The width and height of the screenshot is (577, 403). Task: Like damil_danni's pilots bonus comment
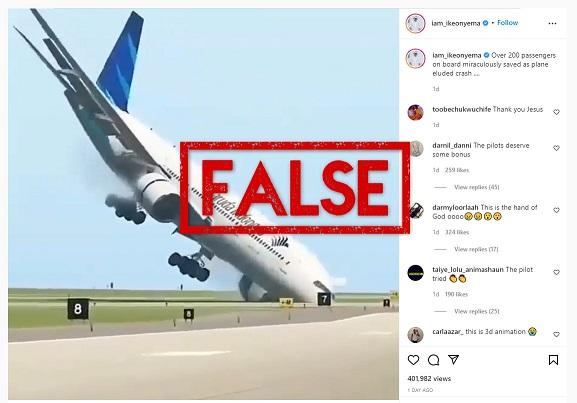click(x=556, y=148)
